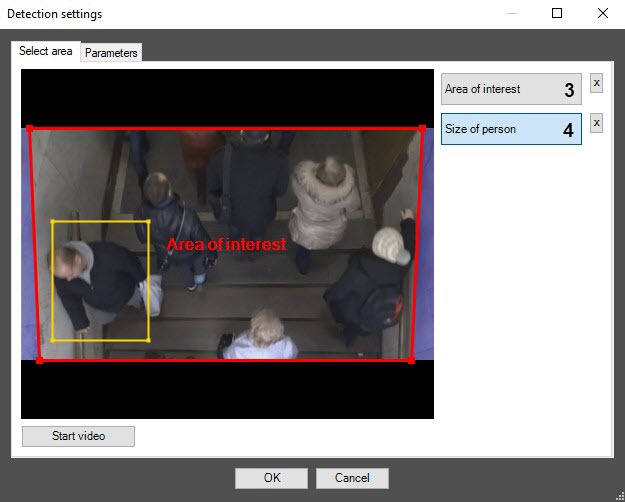Delete Area of interest using its x button
This screenshot has height=502, width=625.
[x=596, y=83]
